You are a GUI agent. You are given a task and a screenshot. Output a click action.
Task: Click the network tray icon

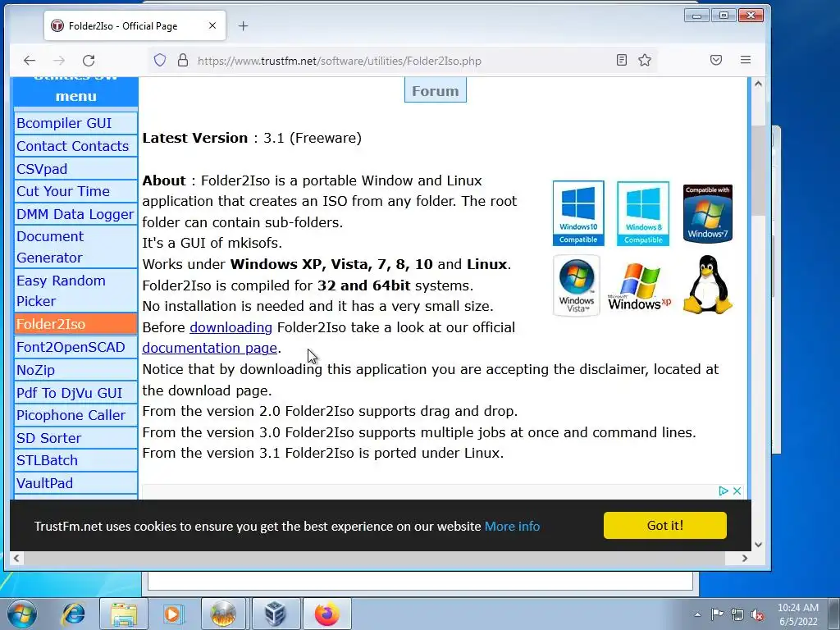point(737,614)
